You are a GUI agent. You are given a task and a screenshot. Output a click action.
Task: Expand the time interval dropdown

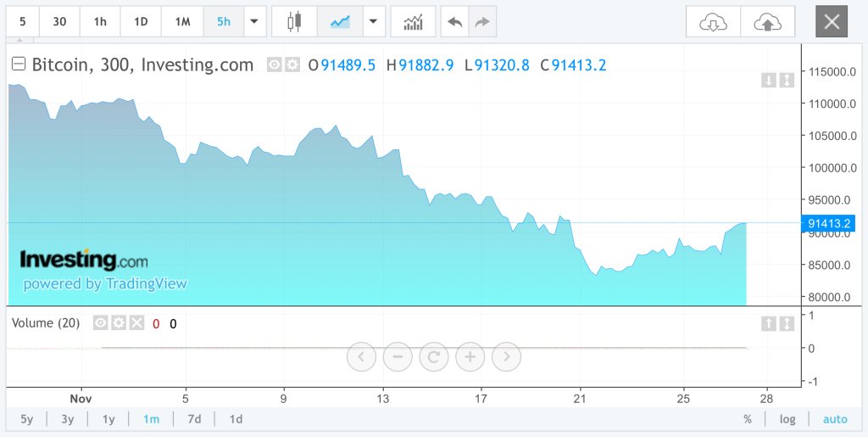pyautogui.click(x=253, y=21)
